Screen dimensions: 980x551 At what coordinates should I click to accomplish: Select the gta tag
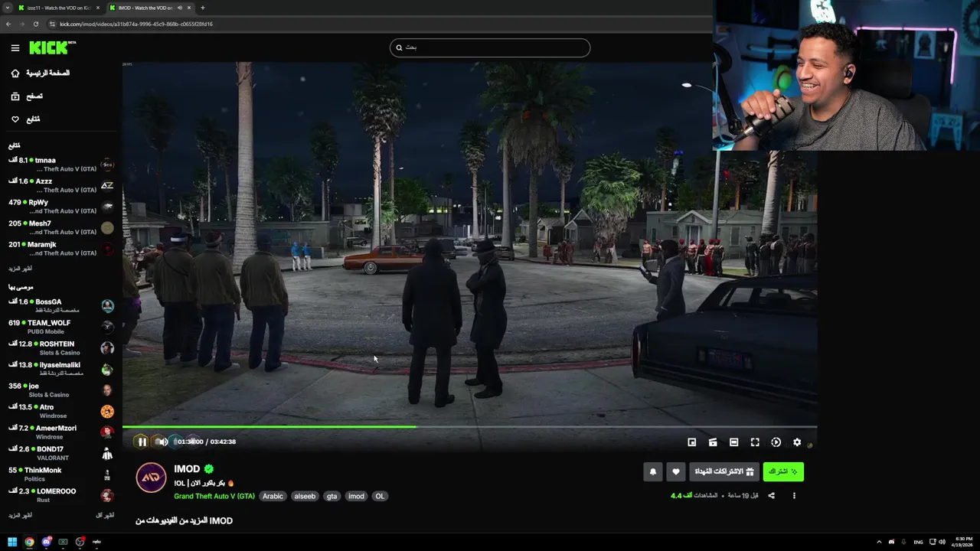(x=332, y=496)
